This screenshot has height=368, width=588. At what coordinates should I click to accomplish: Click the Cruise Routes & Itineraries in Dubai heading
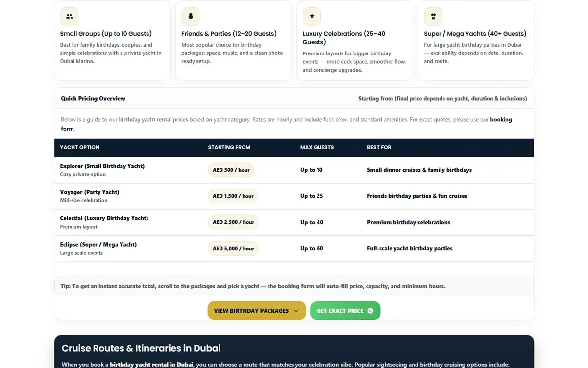[141, 348]
